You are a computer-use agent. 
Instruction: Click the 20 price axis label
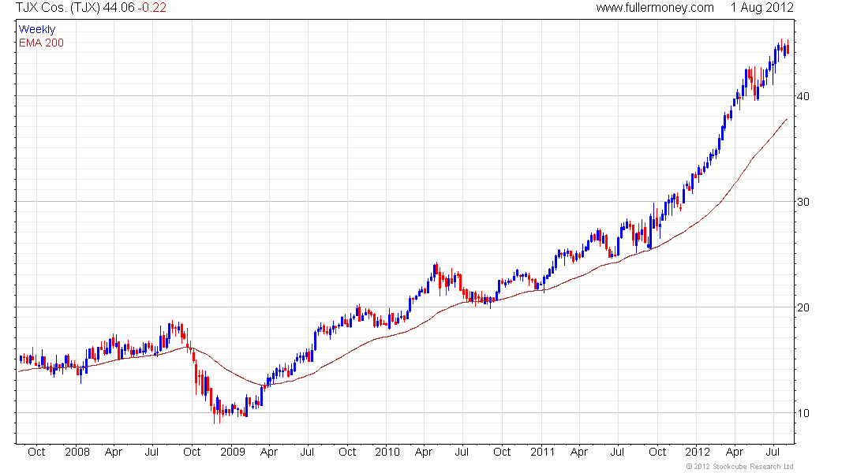[x=803, y=307]
